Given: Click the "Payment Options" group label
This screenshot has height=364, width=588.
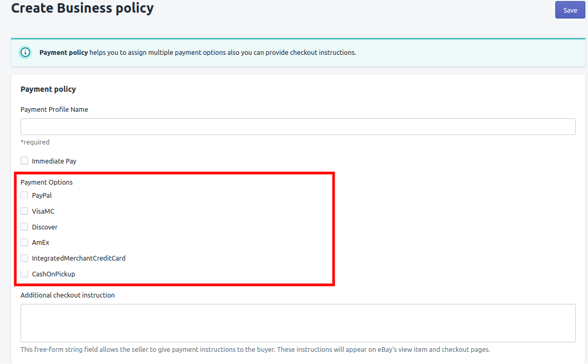Looking at the screenshot, I should 46,183.
